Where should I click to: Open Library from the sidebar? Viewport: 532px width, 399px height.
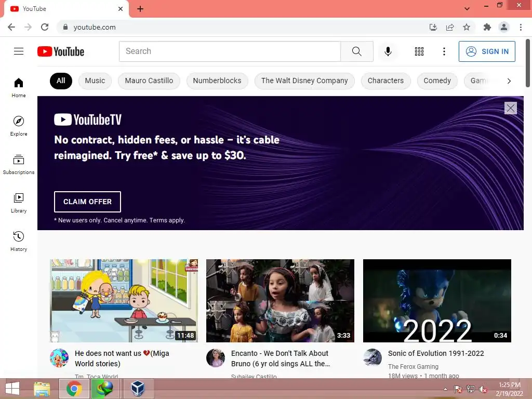(x=19, y=203)
